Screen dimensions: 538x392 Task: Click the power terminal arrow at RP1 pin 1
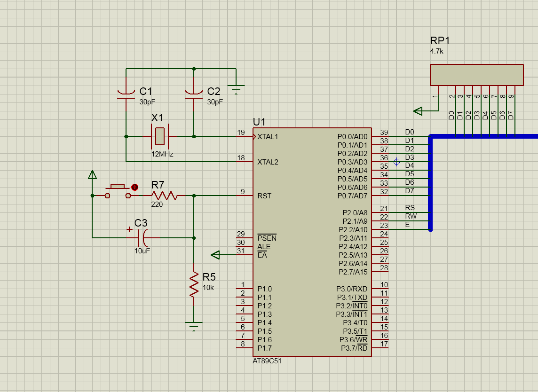(x=418, y=111)
